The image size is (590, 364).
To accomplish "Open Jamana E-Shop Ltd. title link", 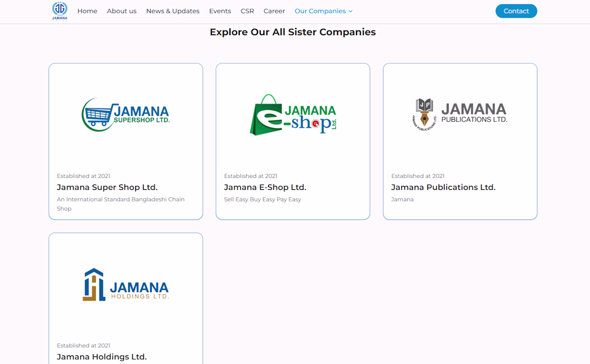I will point(265,187).
